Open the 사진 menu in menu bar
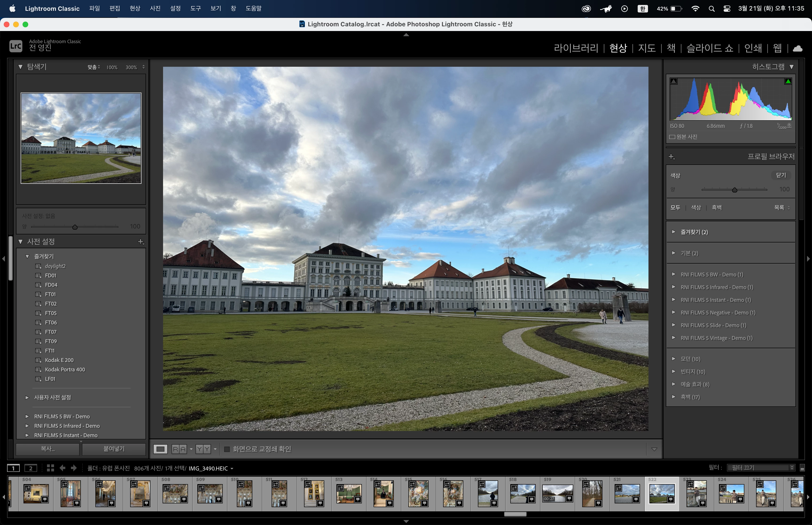Image resolution: width=812 pixels, height=525 pixels. [x=155, y=8]
